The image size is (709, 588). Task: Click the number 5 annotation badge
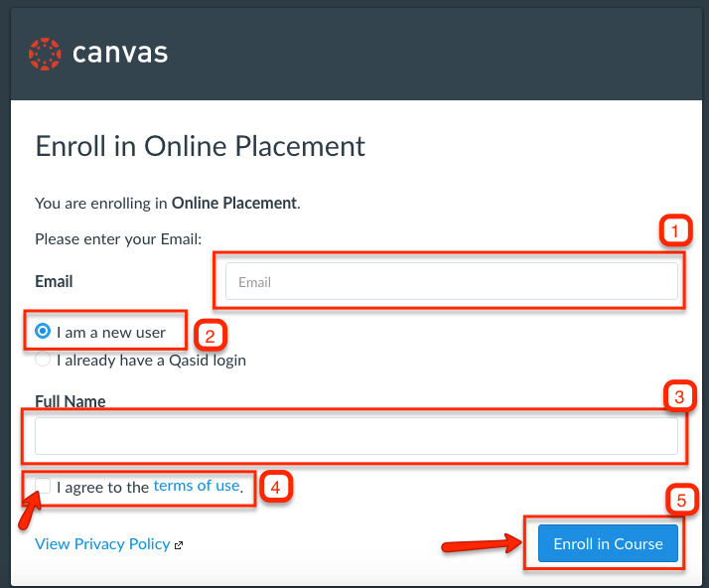[680, 500]
